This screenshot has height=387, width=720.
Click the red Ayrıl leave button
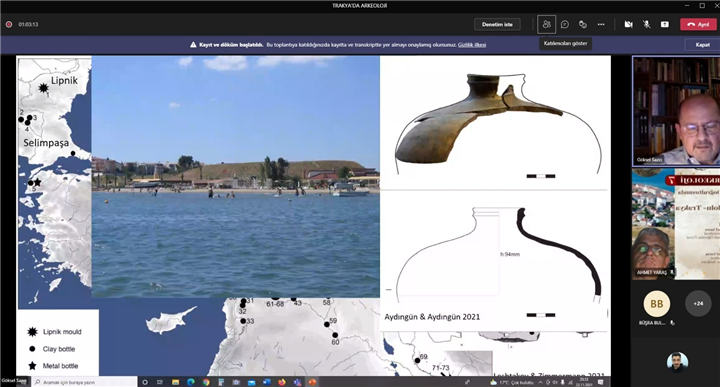point(698,24)
